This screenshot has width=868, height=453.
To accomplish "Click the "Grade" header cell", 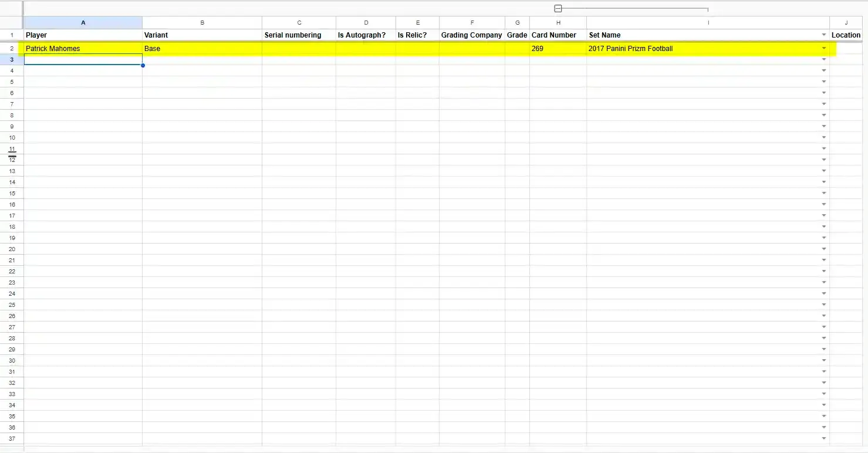I will coord(517,35).
